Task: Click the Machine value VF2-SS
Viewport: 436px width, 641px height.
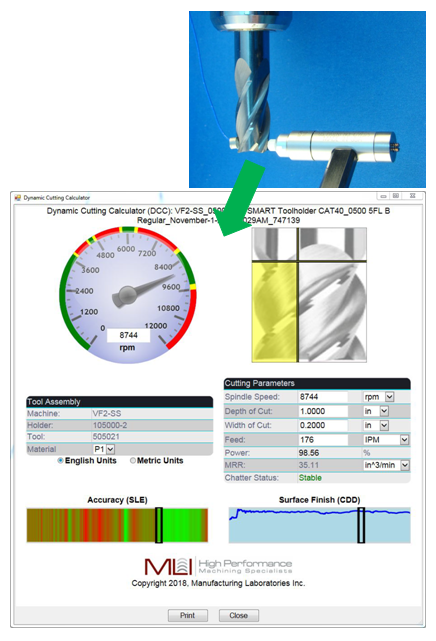Action: (107, 414)
